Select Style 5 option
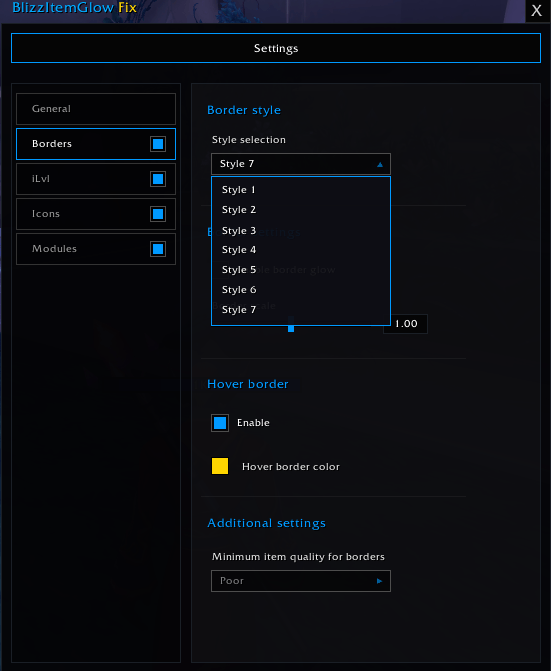This screenshot has width=551, height=671. 301,270
